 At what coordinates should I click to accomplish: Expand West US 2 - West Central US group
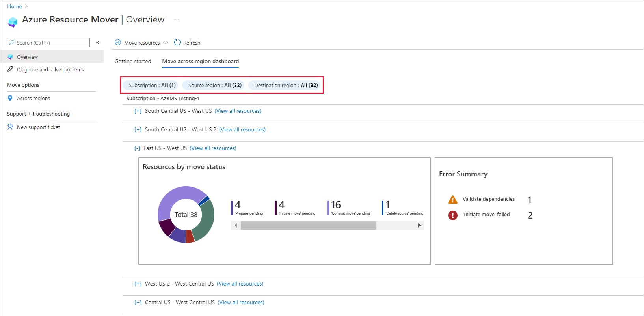tap(138, 284)
